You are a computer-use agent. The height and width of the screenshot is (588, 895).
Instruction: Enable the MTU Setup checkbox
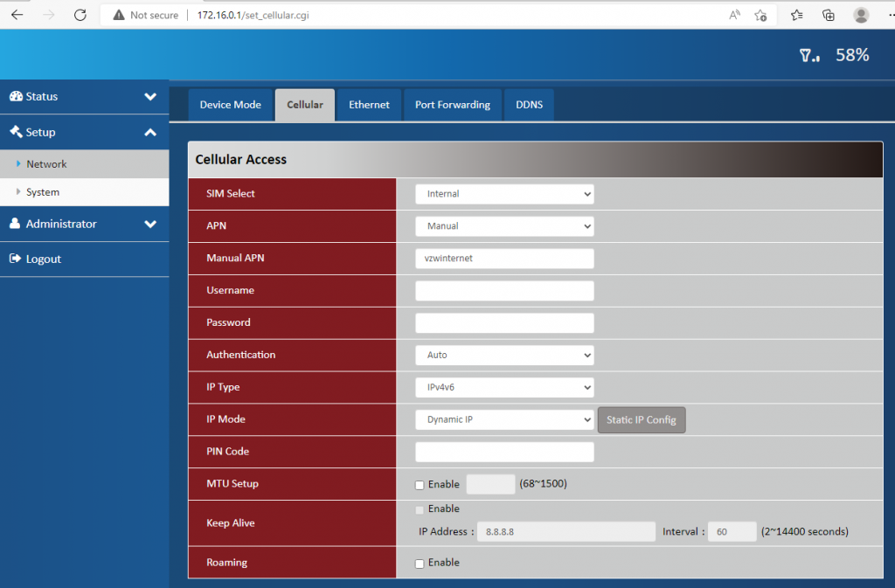[x=420, y=485]
